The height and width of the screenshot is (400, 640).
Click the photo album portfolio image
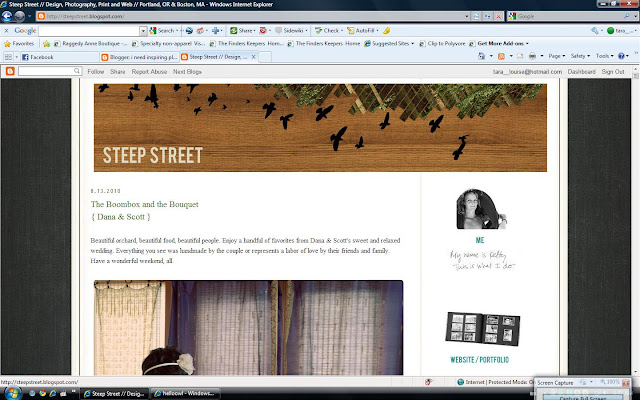coord(482,329)
